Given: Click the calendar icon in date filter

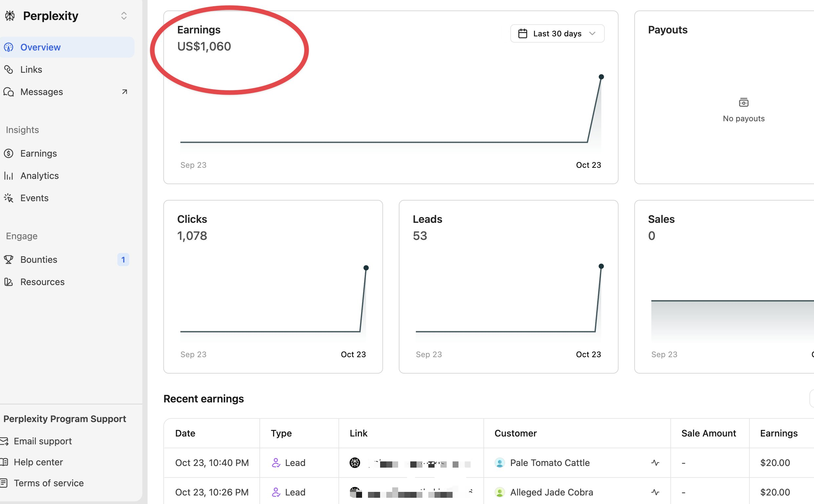Looking at the screenshot, I should click(x=522, y=34).
